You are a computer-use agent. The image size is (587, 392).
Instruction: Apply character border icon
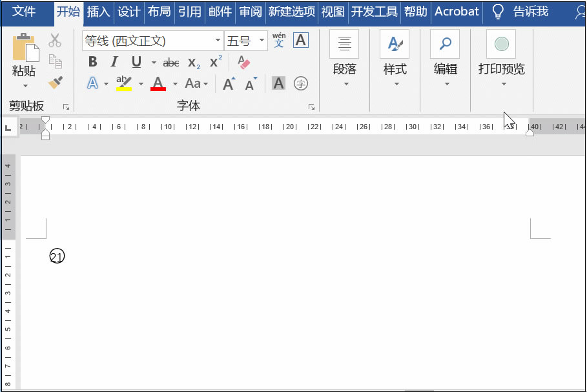[x=301, y=40]
